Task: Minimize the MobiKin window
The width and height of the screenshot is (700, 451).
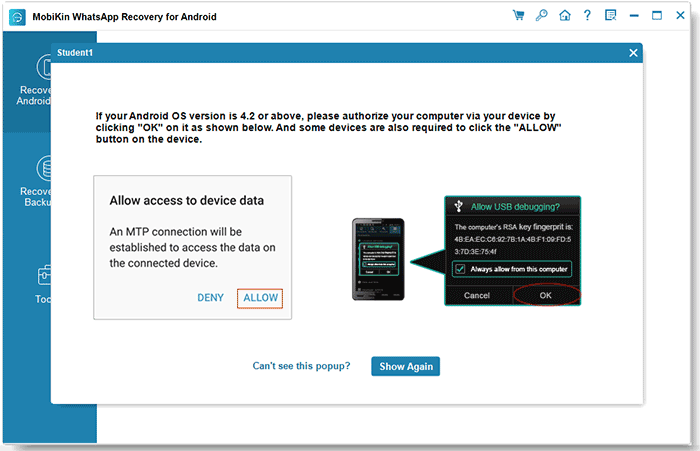Action: pos(634,16)
